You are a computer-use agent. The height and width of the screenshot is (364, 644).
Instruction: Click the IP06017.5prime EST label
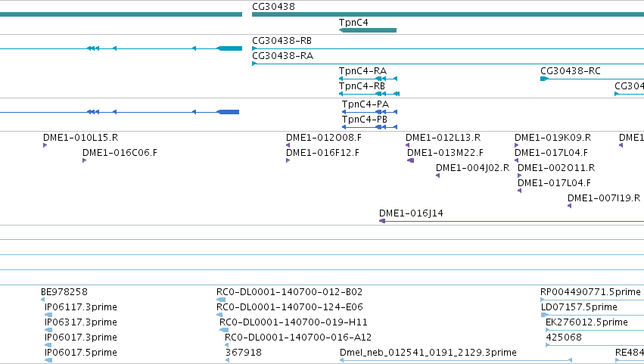click(x=80, y=353)
